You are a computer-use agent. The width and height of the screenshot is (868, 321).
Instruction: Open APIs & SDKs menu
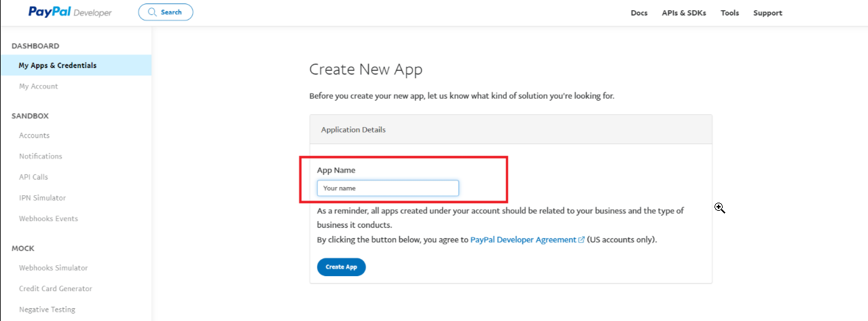tap(684, 13)
